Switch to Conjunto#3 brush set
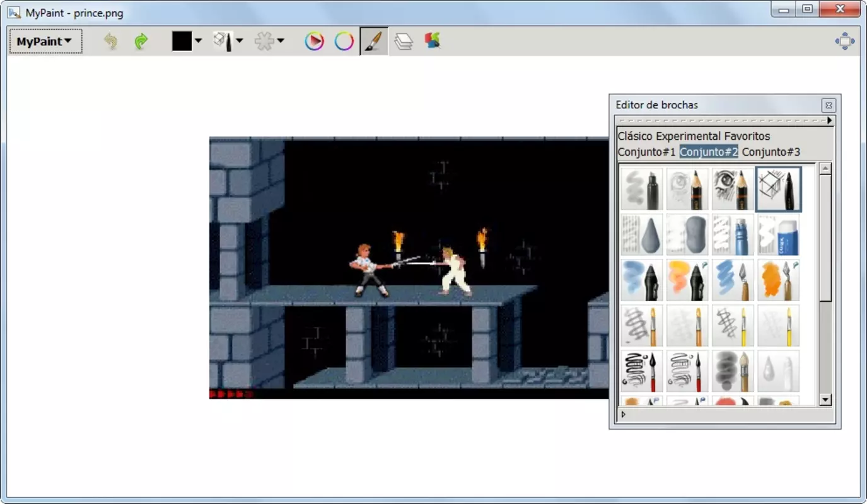The height and width of the screenshot is (504, 867). (x=771, y=152)
